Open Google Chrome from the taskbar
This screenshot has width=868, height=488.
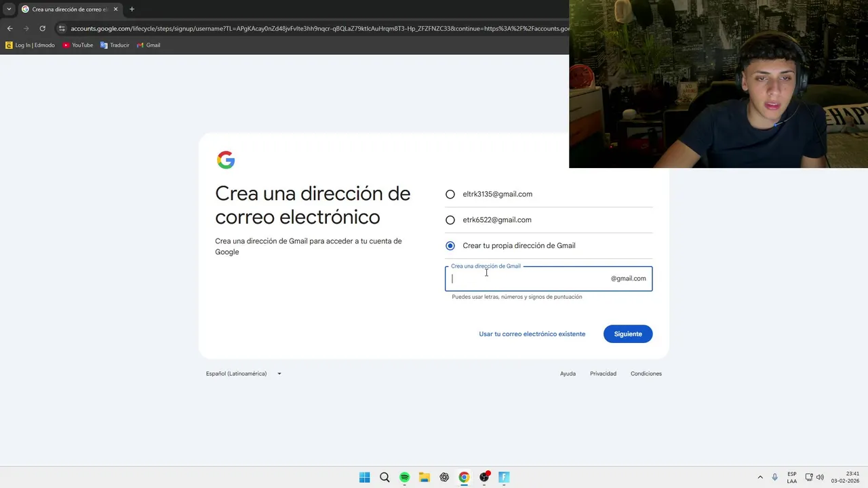tap(464, 477)
